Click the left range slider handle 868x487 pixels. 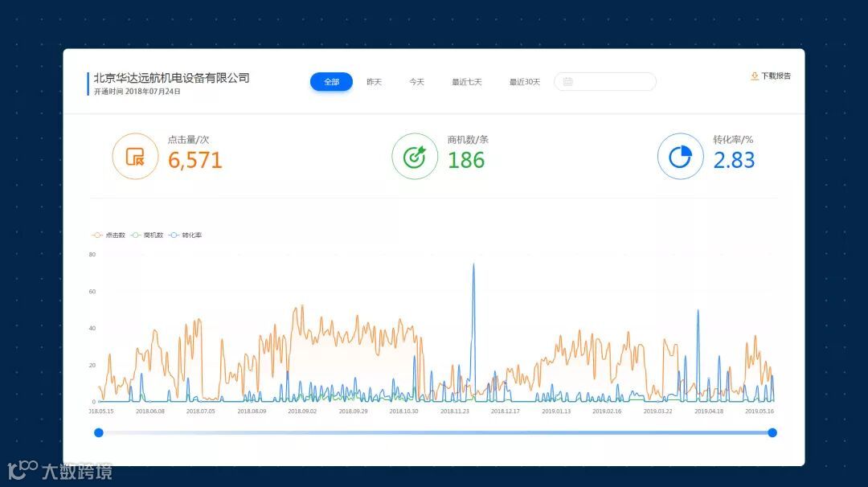[99, 433]
